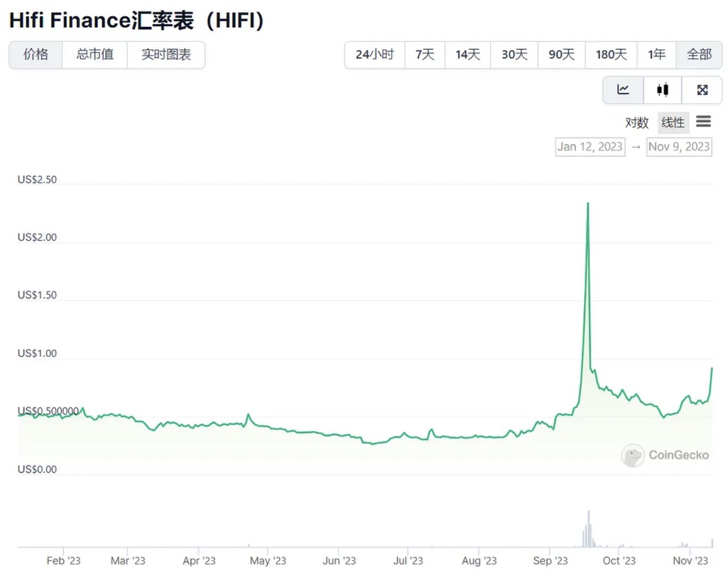Choose the 1年 time range
728x580 pixels.
[657, 55]
